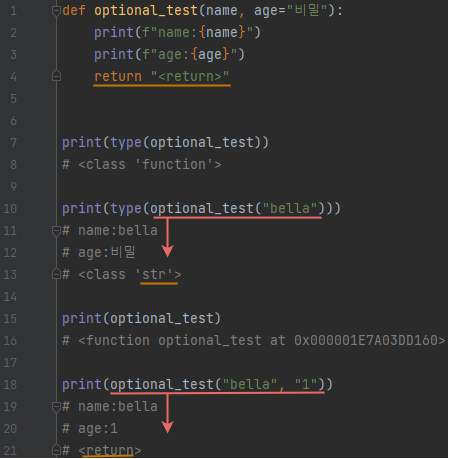Collapse the def optional_test function fold marker
The image size is (449, 459).
pos(56,11)
